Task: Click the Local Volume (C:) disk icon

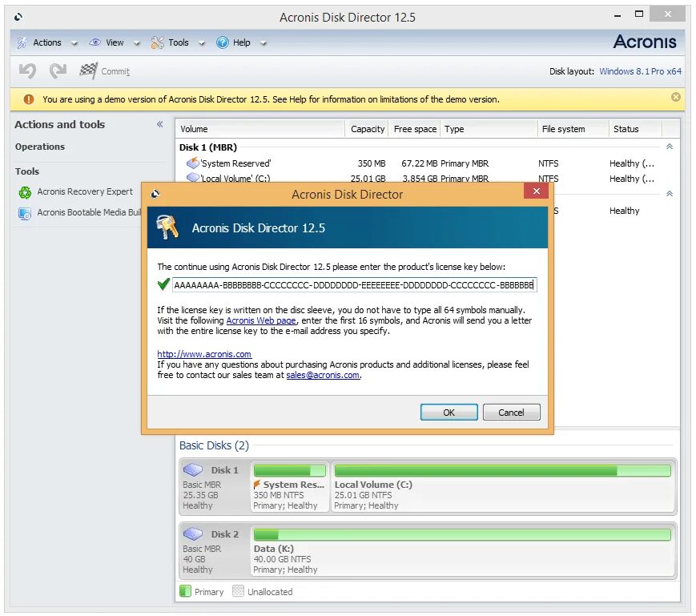Action: [x=193, y=178]
